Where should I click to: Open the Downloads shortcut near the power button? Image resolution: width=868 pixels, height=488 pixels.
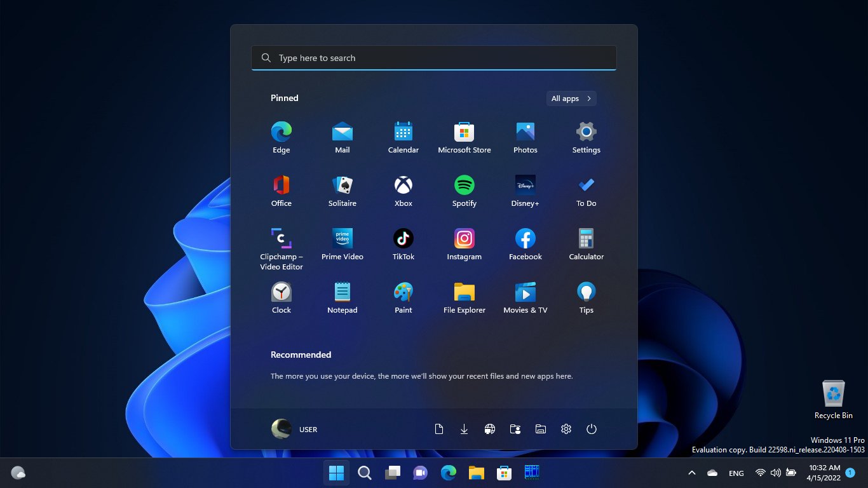[x=465, y=429]
